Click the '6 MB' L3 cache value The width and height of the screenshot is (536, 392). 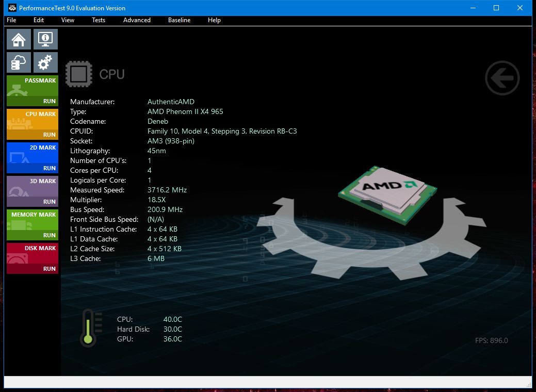coord(156,259)
